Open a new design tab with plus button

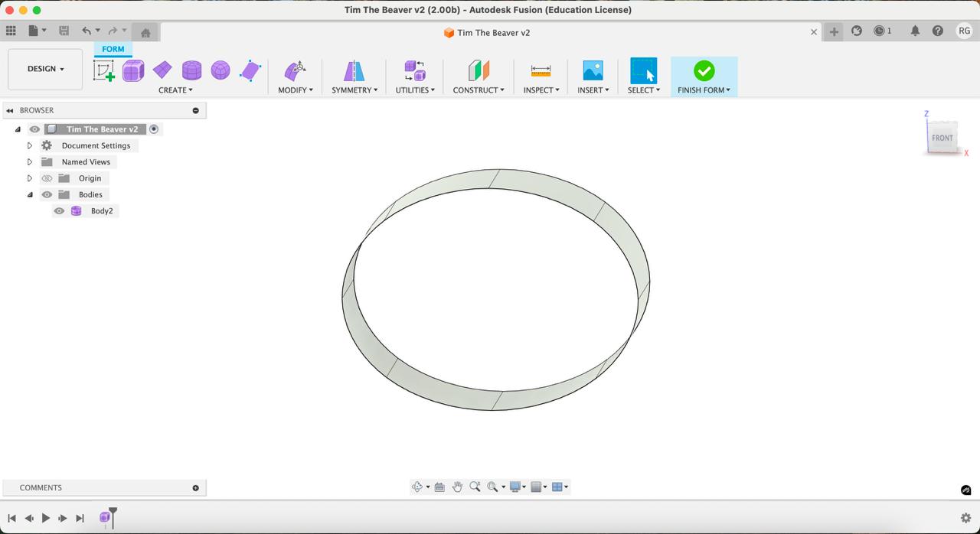coord(834,31)
